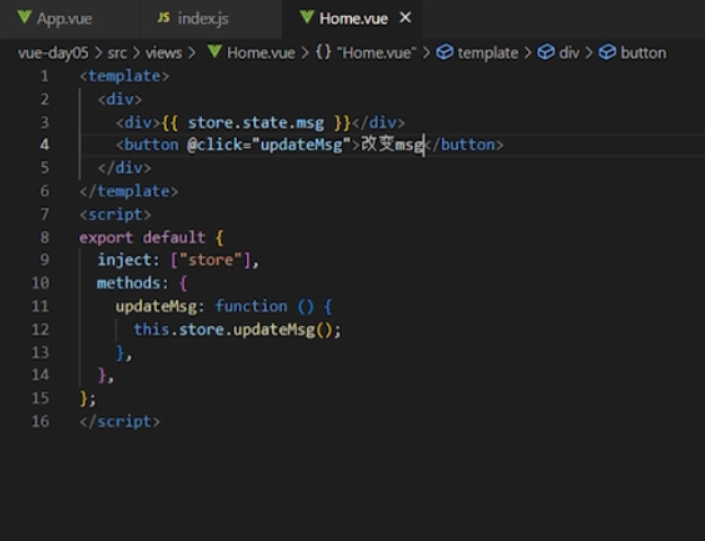Close the Home.vue tab
Viewport: 705px width, 541px height.
pyautogui.click(x=405, y=18)
